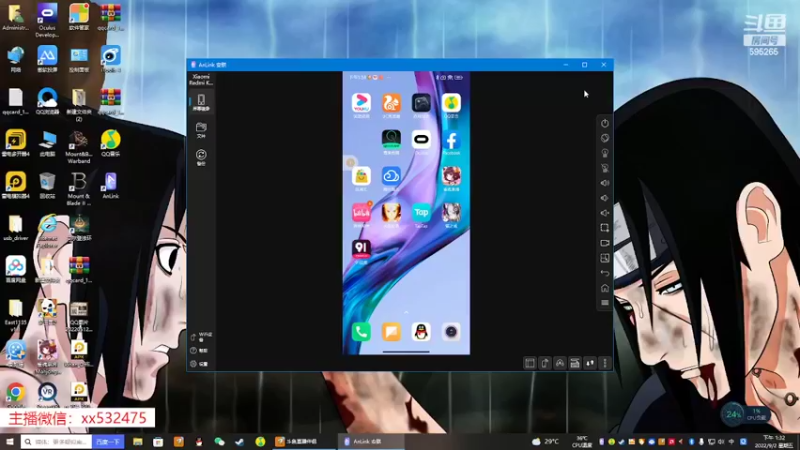The height and width of the screenshot is (450, 800).
Task: Open the Oculus Developer desktop shortcut
Action: pos(47,20)
